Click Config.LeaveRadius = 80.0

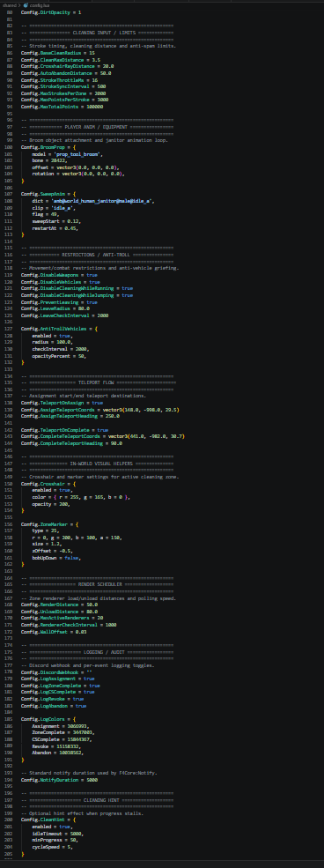55,308
